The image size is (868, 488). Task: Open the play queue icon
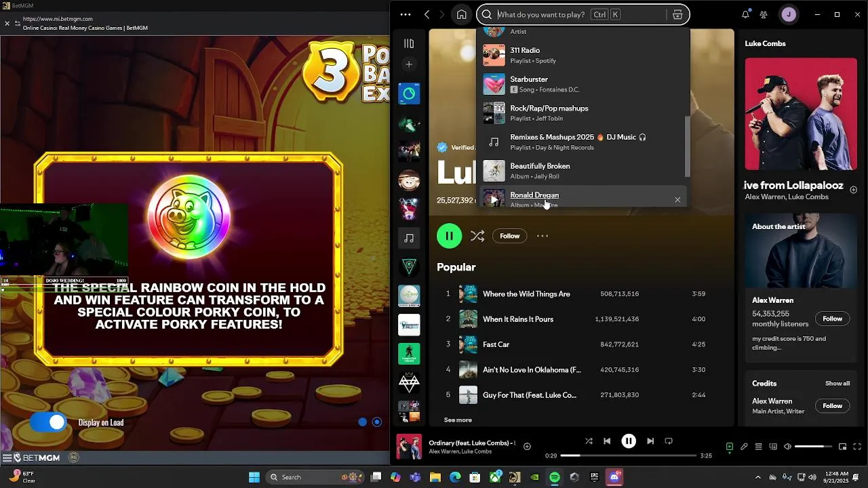(x=759, y=447)
